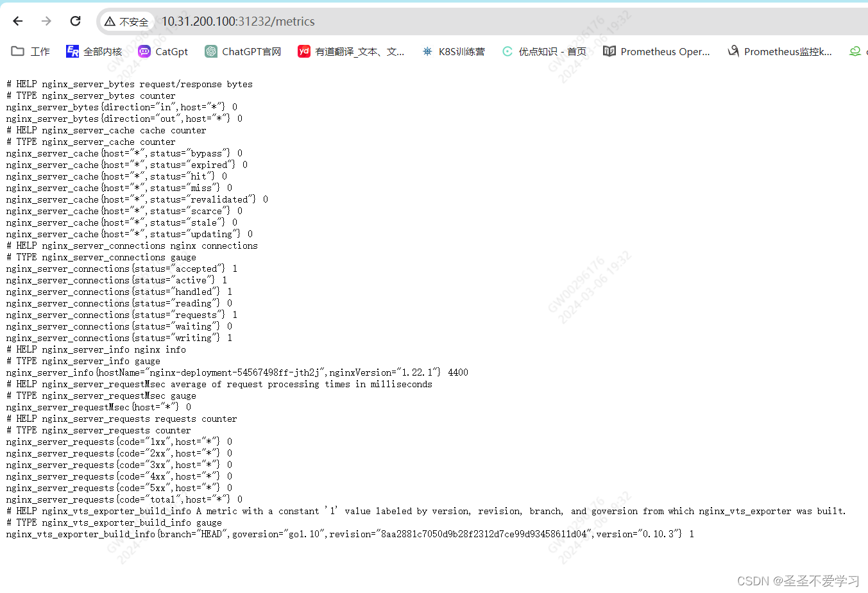Click the cache status="expired" metric line
Screen dimensions: 868x593
tap(127, 165)
